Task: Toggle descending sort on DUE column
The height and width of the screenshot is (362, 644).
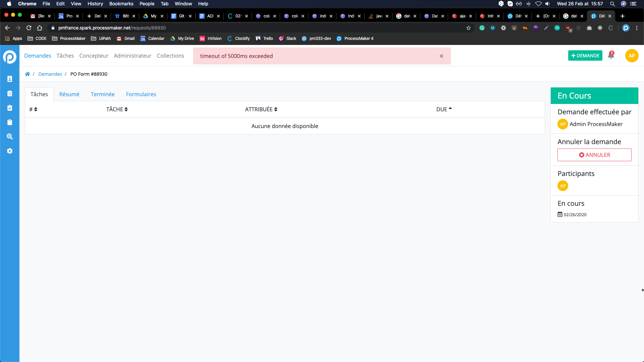Action: [443, 109]
